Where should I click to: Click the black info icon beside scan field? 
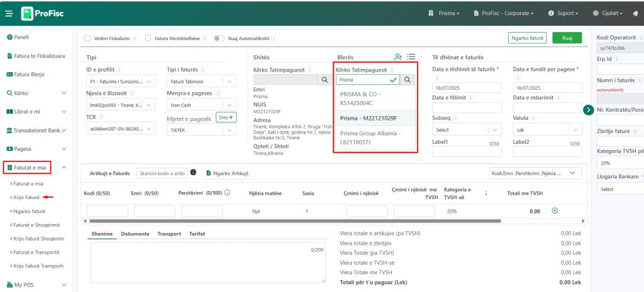coord(194,173)
